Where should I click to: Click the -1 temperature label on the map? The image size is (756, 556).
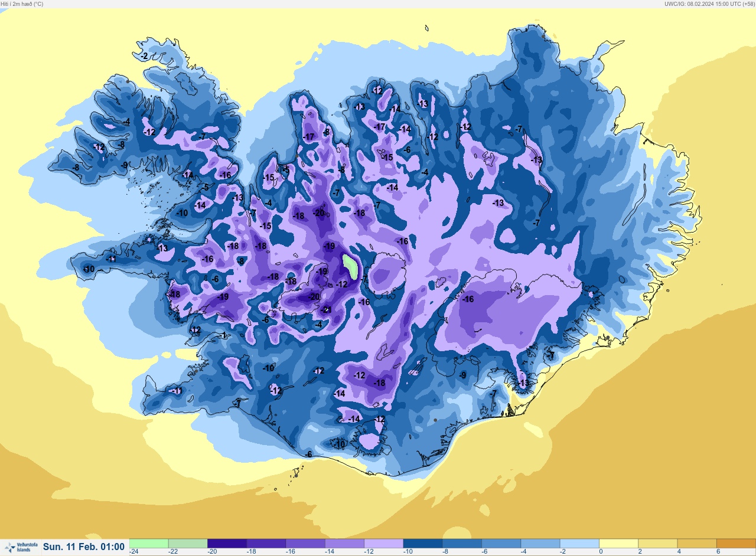coord(223,335)
